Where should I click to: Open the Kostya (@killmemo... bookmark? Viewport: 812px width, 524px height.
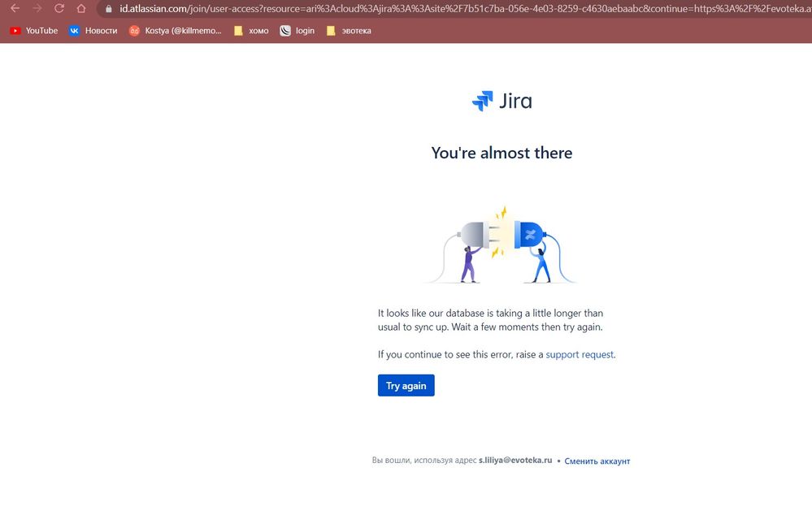(x=175, y=31)
